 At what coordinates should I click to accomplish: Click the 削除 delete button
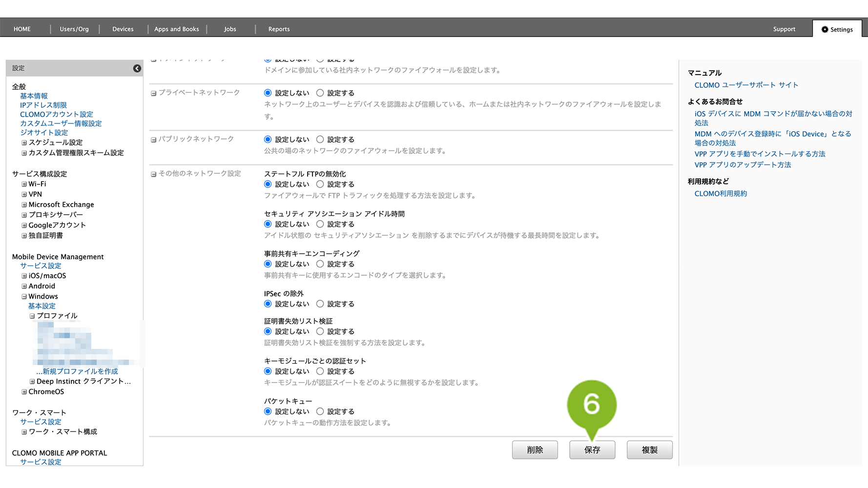point(535,450)
